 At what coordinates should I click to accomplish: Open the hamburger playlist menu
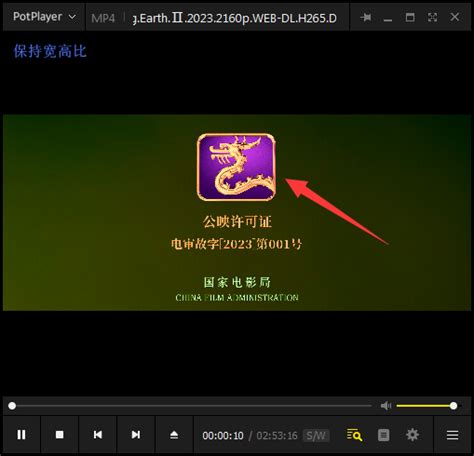pyautogui.click(x=452, y=435)
